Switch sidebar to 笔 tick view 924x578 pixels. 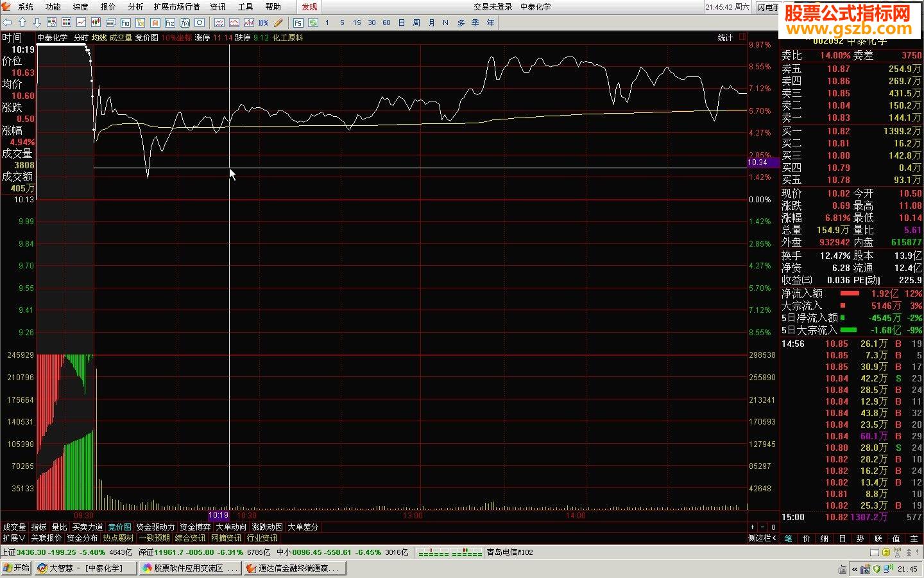789,538
